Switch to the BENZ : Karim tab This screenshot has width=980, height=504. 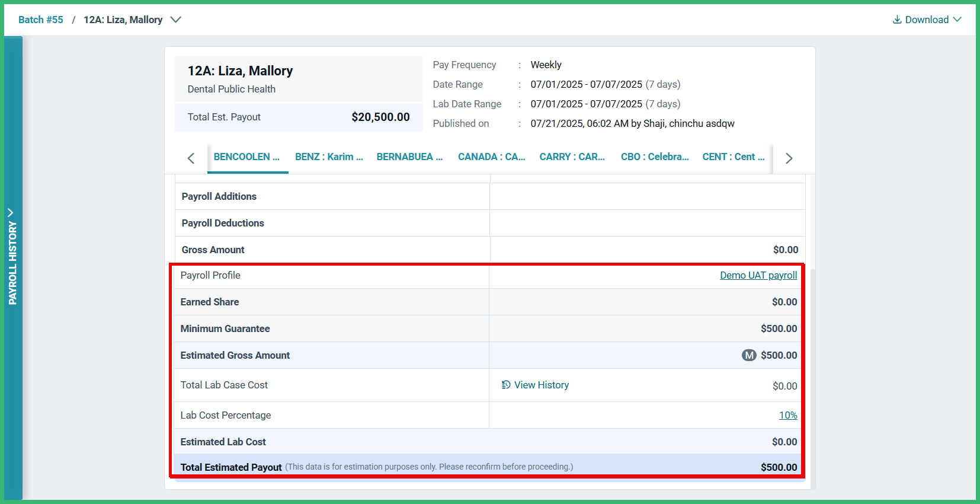click(329, 157)
